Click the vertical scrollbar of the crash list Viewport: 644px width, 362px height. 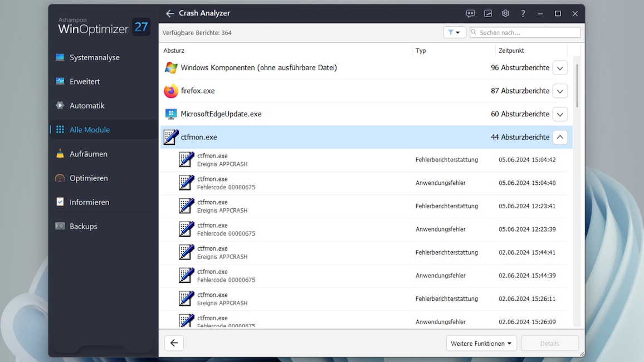(577, 86)
